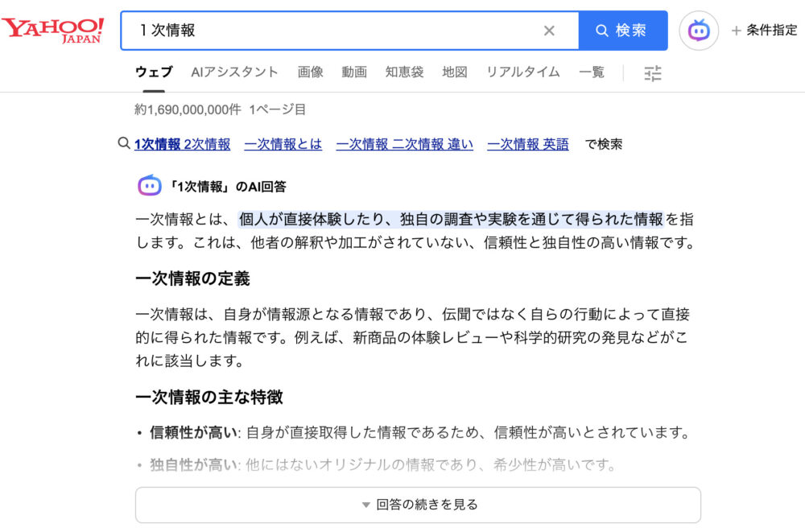Click related search 1次情報 2次情報
This screenshot has height=532, width=805.
[x=182, y=144]
